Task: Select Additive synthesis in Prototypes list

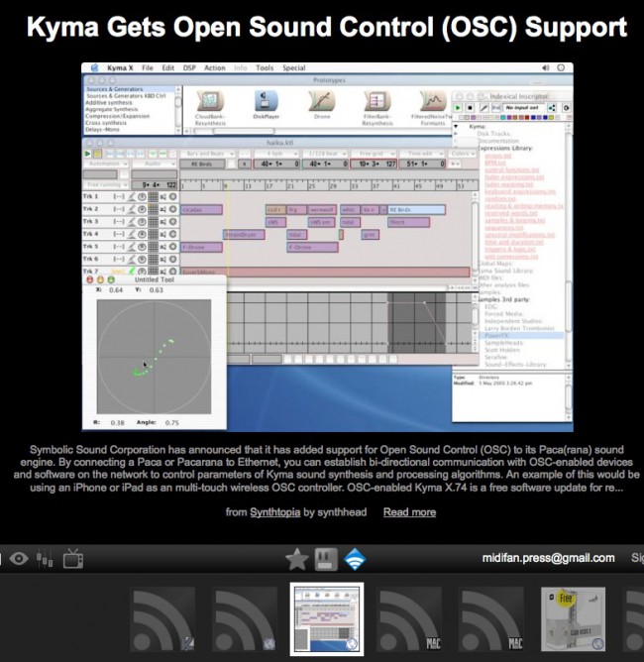Action: 108,103
